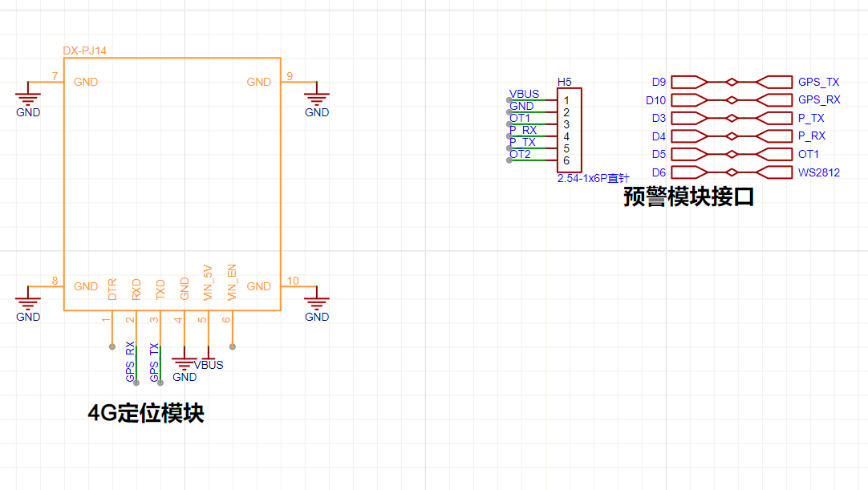Click the D9 net port shape
Image resolution: width=868 pixels, height=490 pixels.
click(x=689, y=82)
